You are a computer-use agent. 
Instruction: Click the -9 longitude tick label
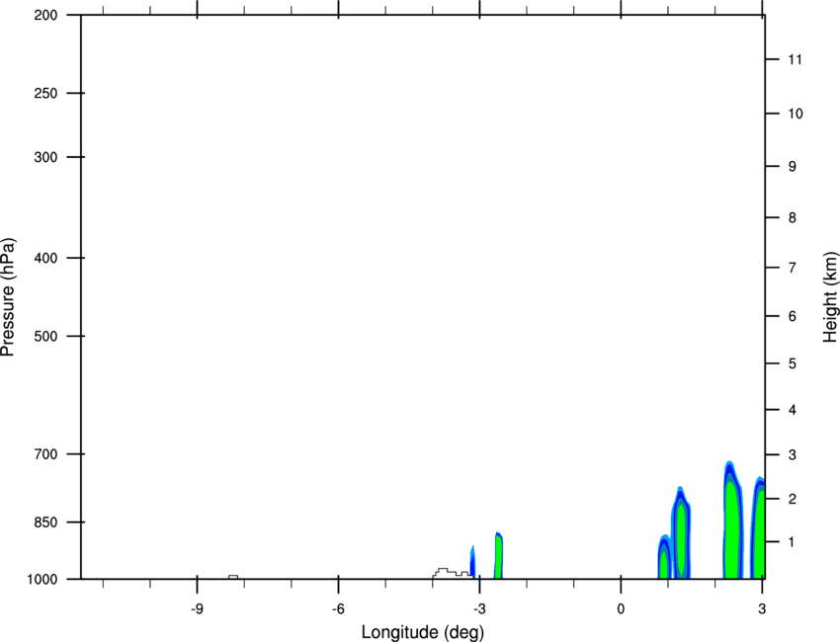coord(197,608)
